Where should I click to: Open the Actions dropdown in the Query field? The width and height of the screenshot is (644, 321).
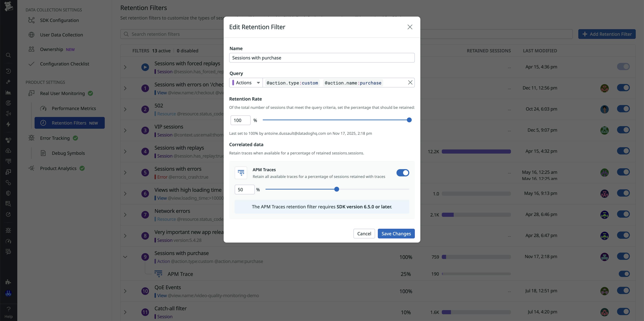[x=246, y=82]
